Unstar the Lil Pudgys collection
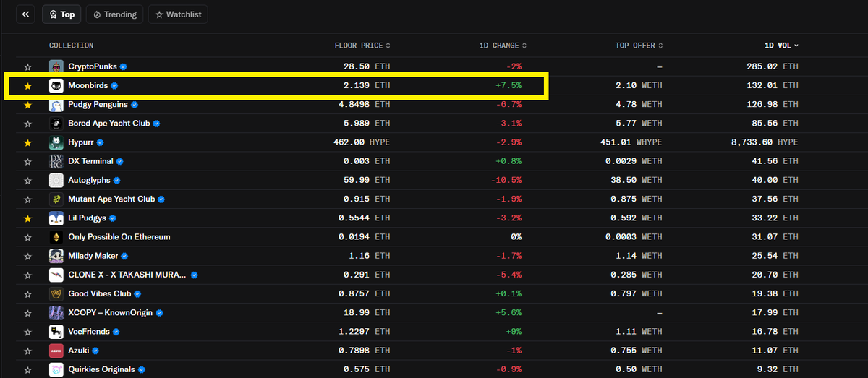Viewport: 868px width, 378px height. coord(28,218)
